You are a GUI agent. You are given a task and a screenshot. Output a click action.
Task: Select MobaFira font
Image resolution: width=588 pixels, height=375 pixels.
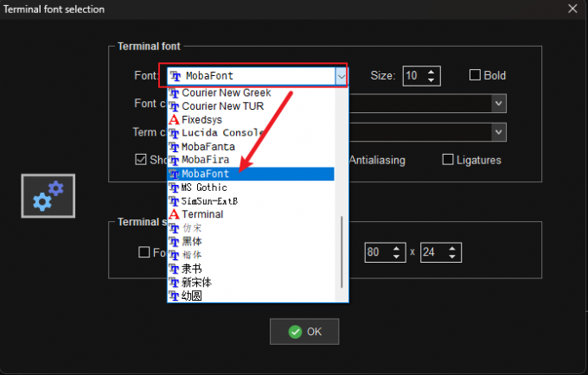(x=251, y=160)
